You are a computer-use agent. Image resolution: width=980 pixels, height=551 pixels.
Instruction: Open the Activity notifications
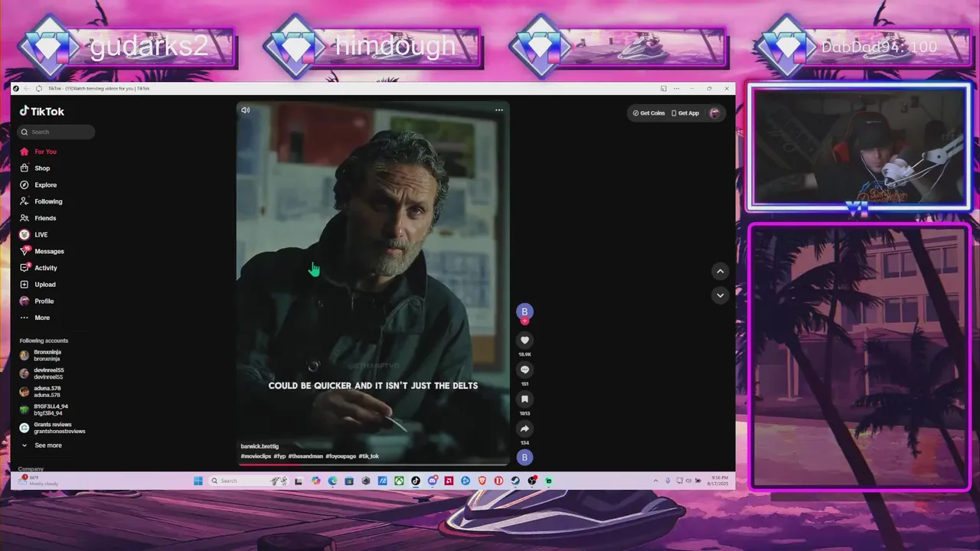click(38, 268)
